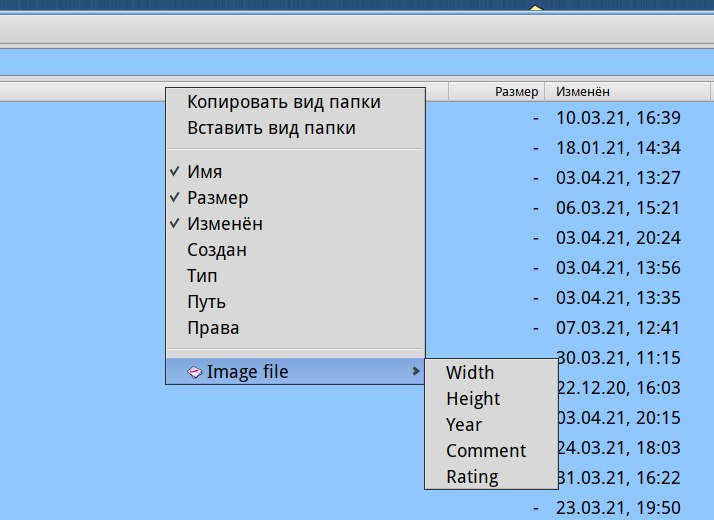Screen dimensions: 714x520
Task: Choose Копировать вид папки from context menu
Action: tap(296, 102)
